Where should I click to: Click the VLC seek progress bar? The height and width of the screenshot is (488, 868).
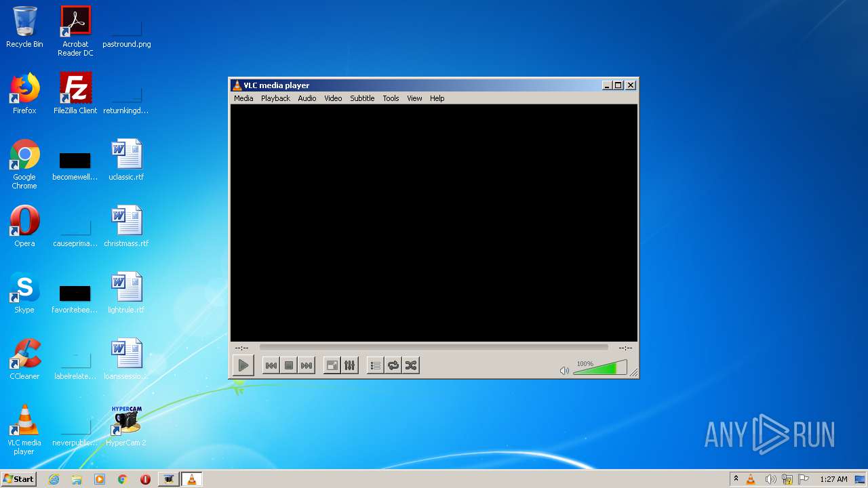[433, 348]
